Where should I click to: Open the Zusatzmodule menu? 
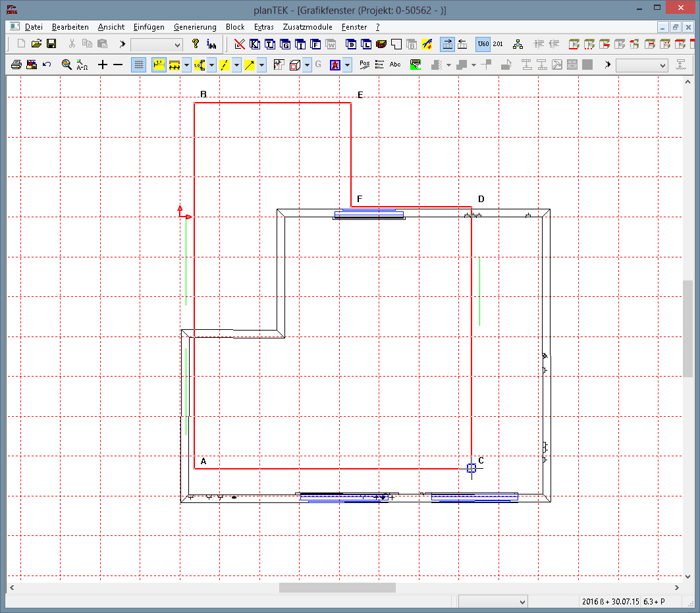pos(308,27)
